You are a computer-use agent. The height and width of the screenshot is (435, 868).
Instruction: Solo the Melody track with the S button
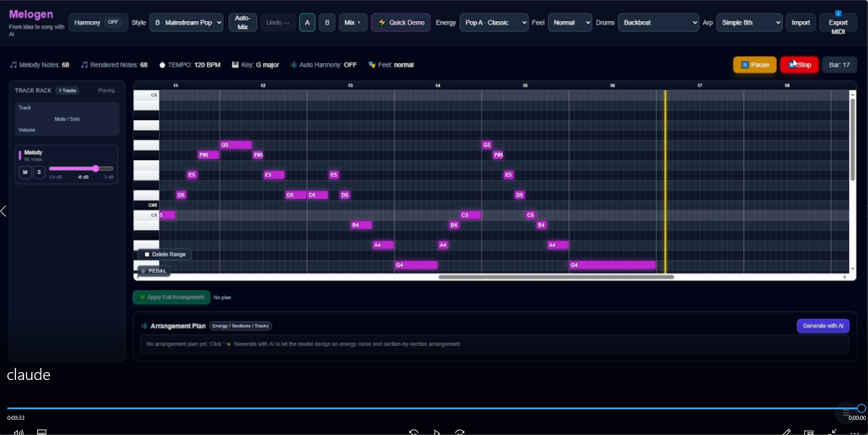(x=39, y=172)
